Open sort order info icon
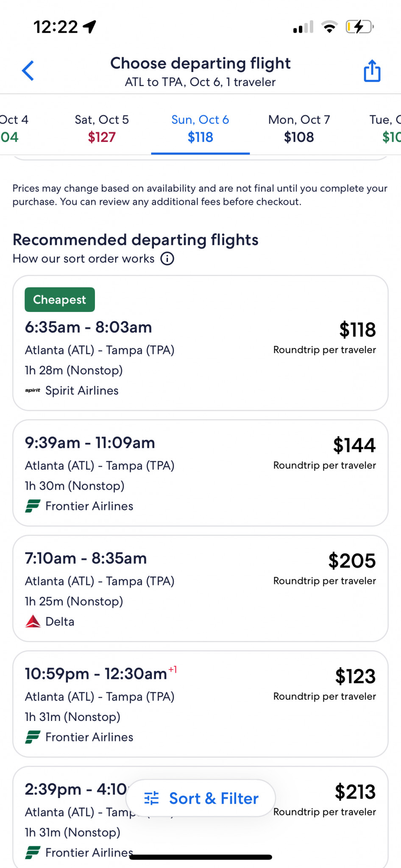The width and height of the screenshot is (401, 868). (167, 259)
